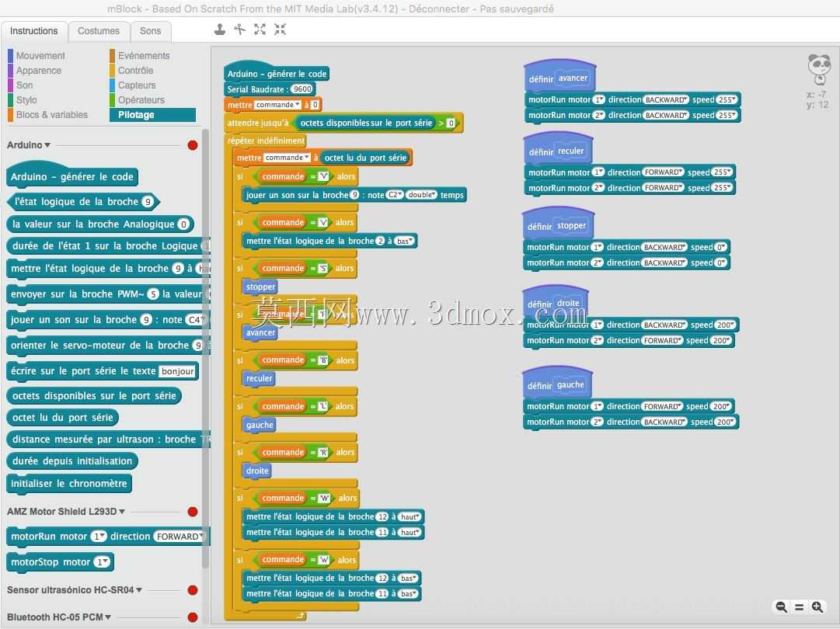Select the Stylo block category
The height and width of the screenshot is (629, 840).
(x=26, y=100)
